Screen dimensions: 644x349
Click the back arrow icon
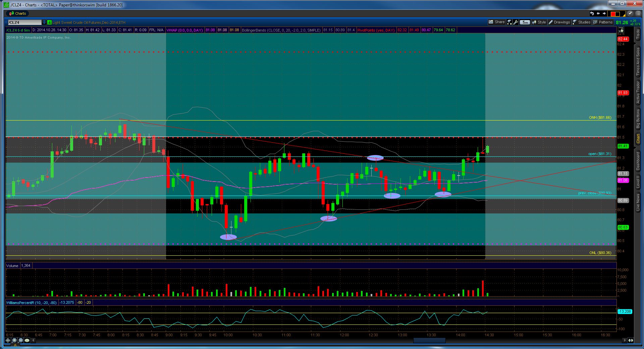[598, 13]
